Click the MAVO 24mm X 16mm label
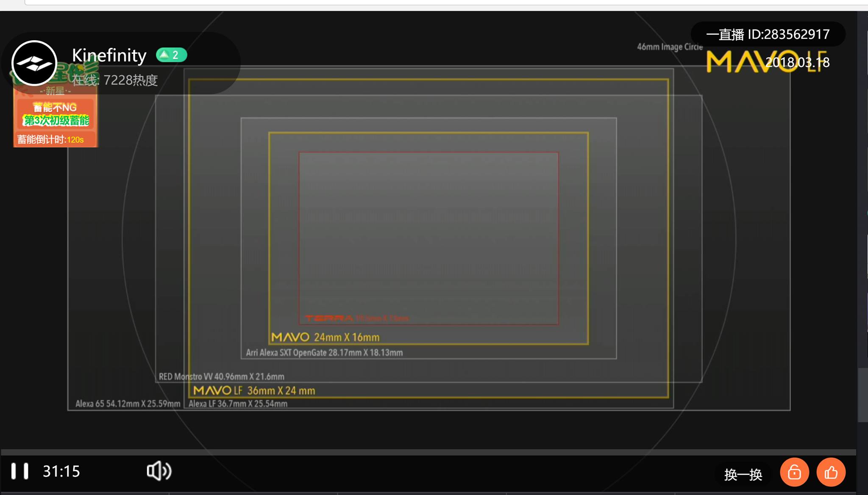The image size is (868, 495). point(325,337)
